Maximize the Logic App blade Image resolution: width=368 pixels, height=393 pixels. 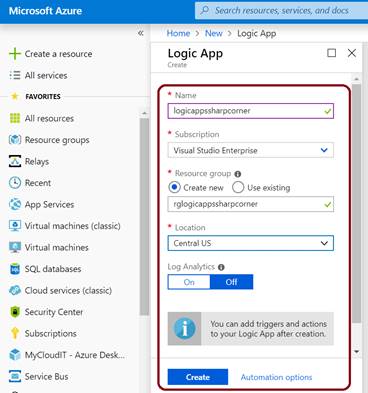point(331,53)
